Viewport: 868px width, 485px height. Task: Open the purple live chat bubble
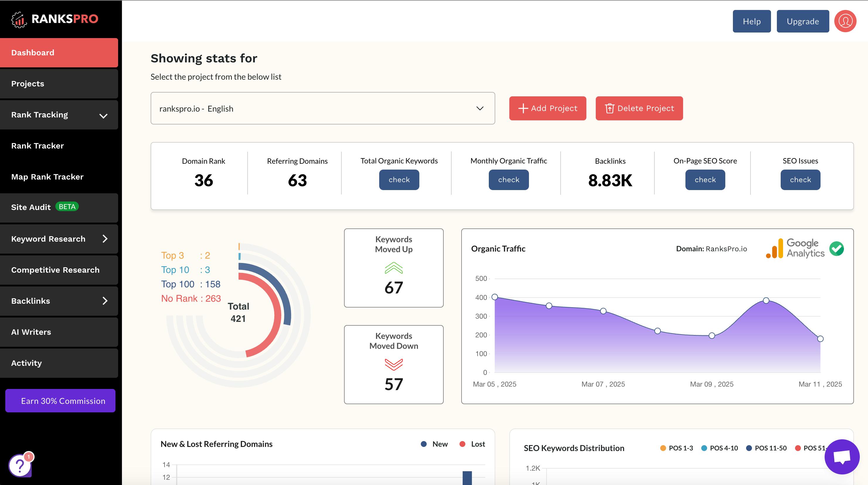tap(842, 457)
